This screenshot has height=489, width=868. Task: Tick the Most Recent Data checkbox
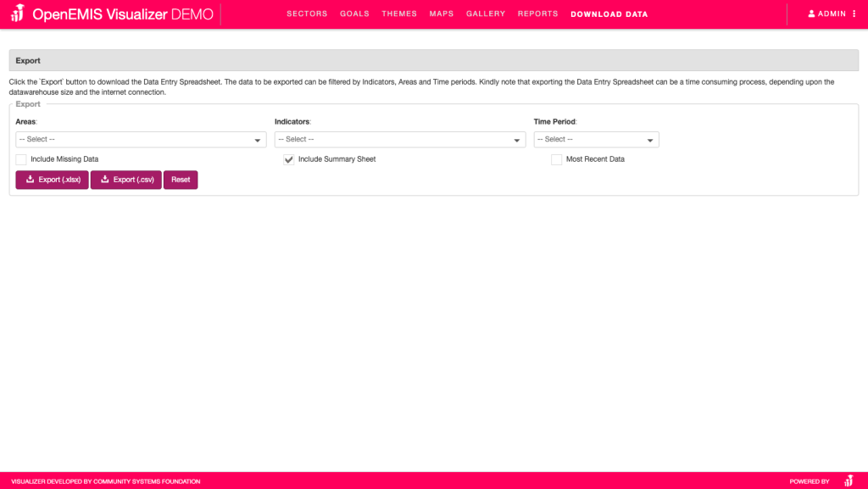(x=557, y=159)
